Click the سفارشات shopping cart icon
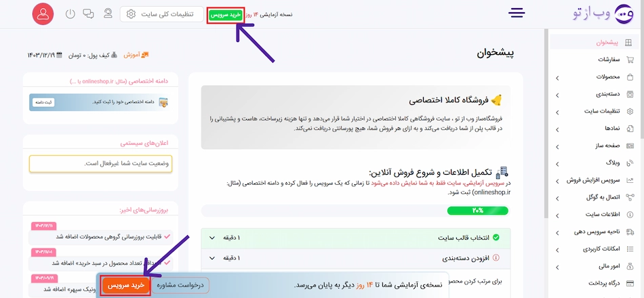 pyautogui.click(x=630, y=60)
